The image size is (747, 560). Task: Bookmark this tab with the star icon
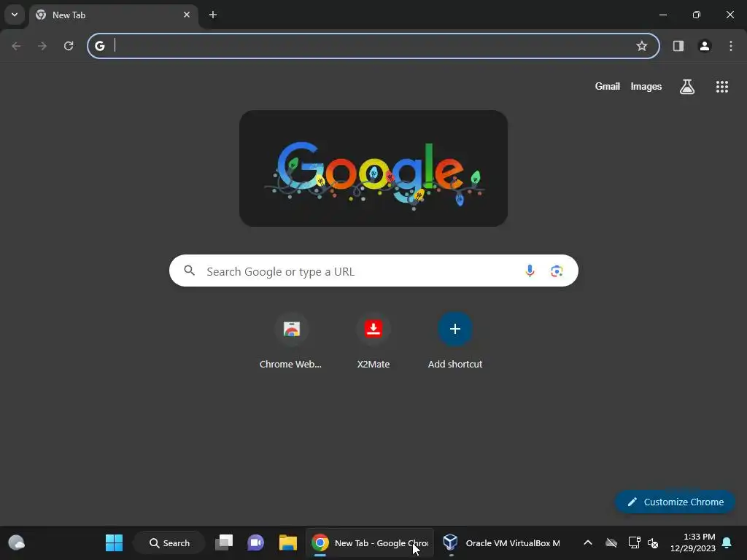[642, 46]
